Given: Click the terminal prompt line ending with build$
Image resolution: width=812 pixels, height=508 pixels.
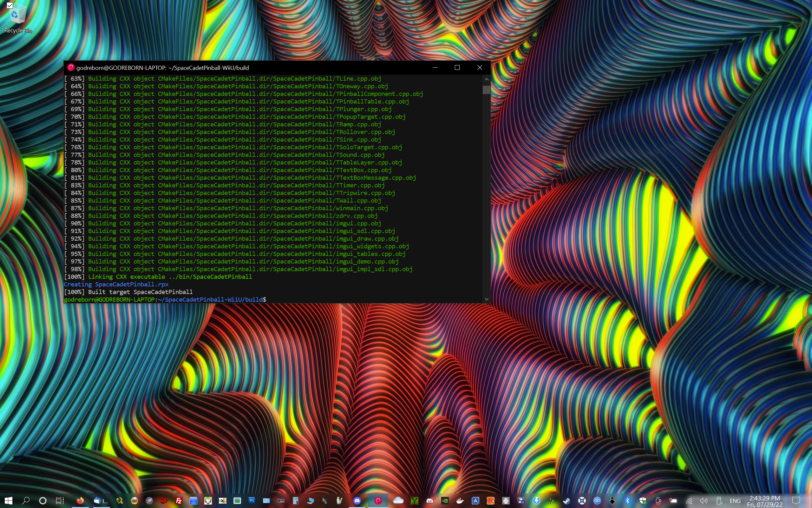Looking at the screenshot, I should click(x=165, y=300).
